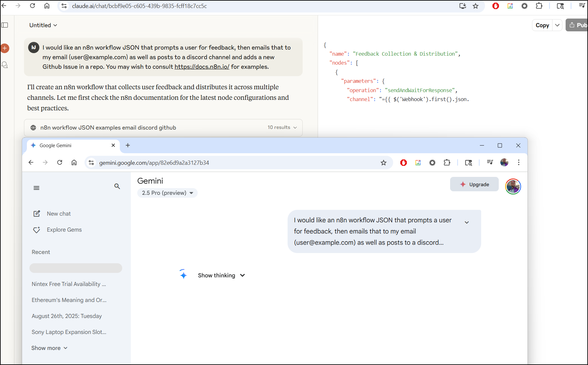Screen dimensions: 588x365
Task: Open the Chrome three-dot menu in Gemini window
Action: coord(519,163)
